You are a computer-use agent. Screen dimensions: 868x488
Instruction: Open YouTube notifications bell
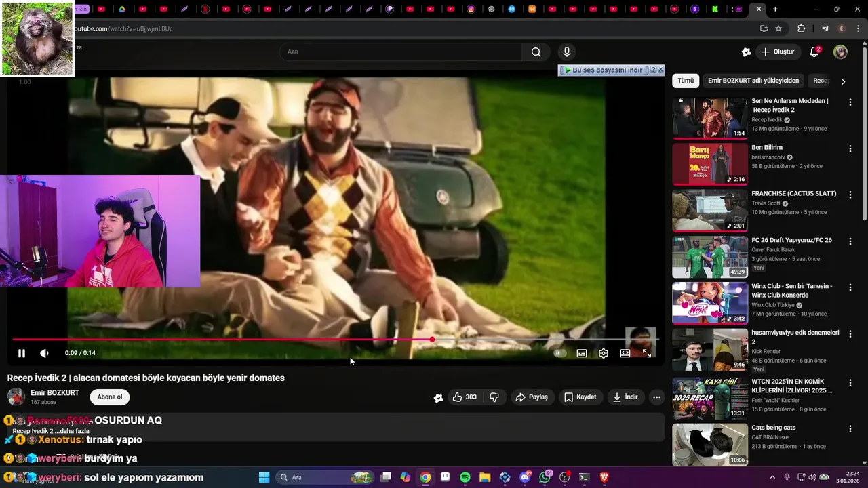click(814, 52)
